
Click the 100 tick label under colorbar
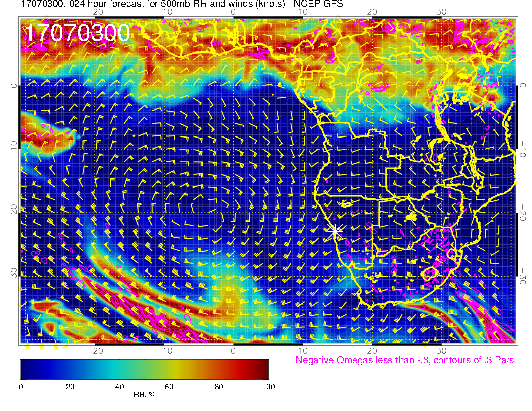click(x=268, y=386)
